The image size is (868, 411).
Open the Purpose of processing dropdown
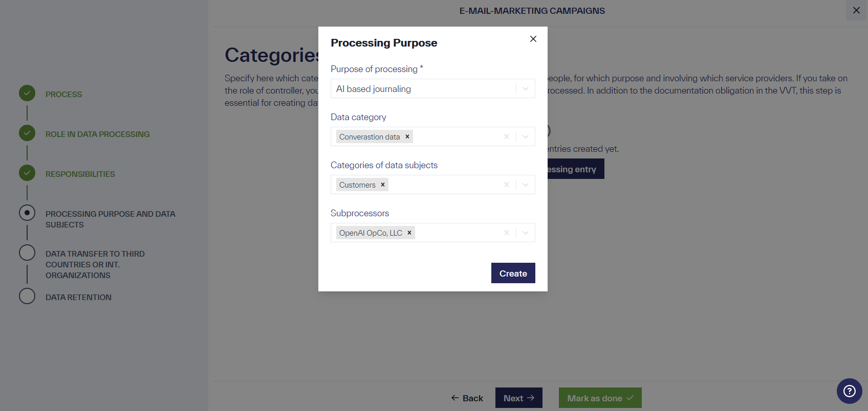coord(525,88)
